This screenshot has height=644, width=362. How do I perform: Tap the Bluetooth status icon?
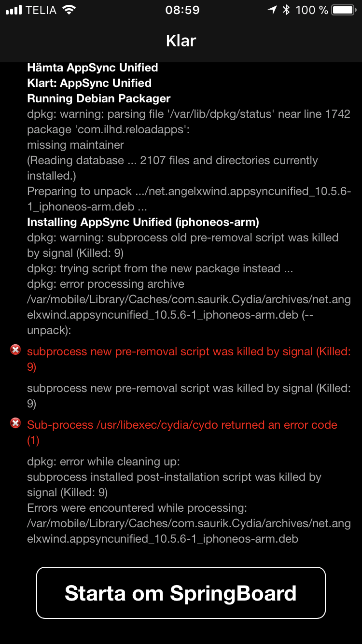(286, 10)
